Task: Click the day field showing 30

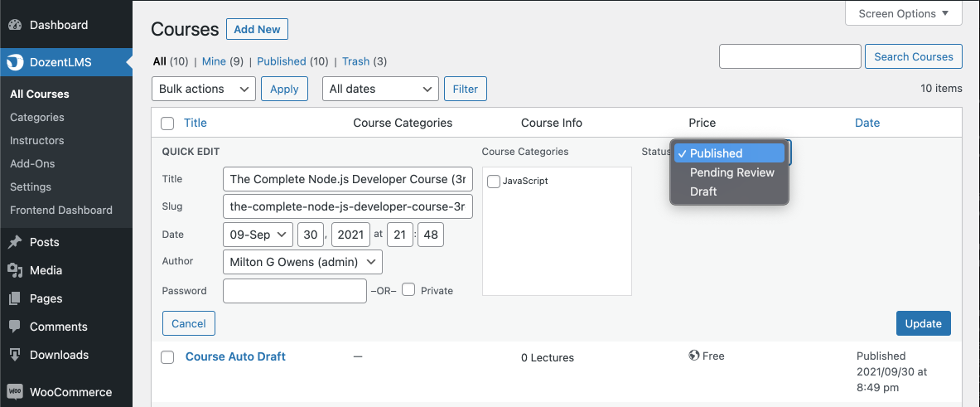Action: [310, 235]
